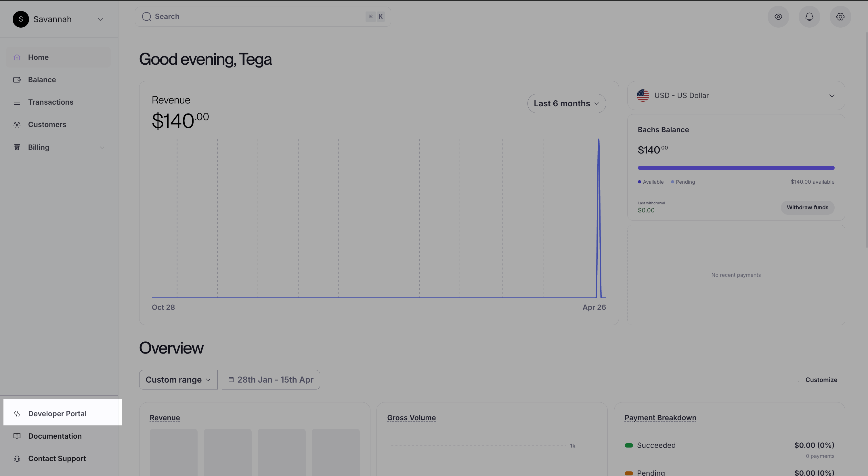This screenshot has width=868, height=476.
Task: Click the Gross Volume card title
Action: click(x=411, y=418)
